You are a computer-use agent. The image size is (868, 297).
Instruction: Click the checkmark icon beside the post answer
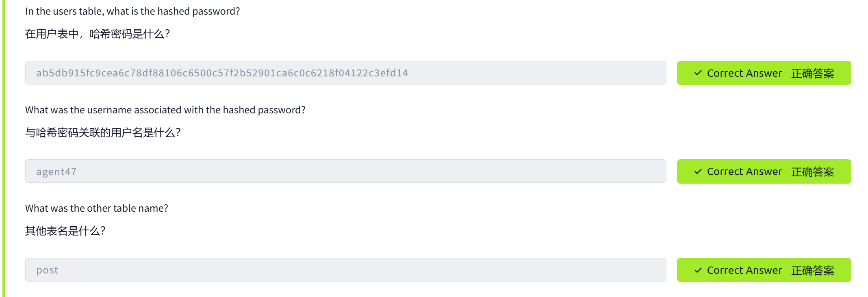click(x=698, y=270)
